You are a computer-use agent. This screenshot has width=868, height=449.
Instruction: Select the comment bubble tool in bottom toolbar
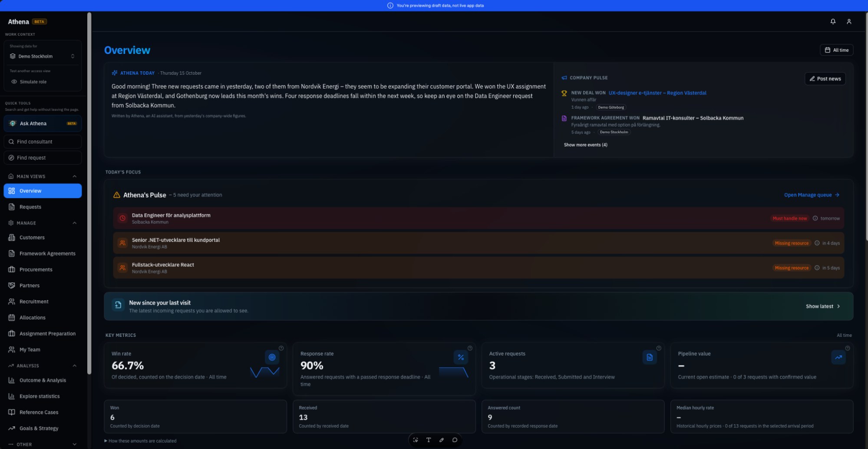pyautogui.click(x=455, y=440)
